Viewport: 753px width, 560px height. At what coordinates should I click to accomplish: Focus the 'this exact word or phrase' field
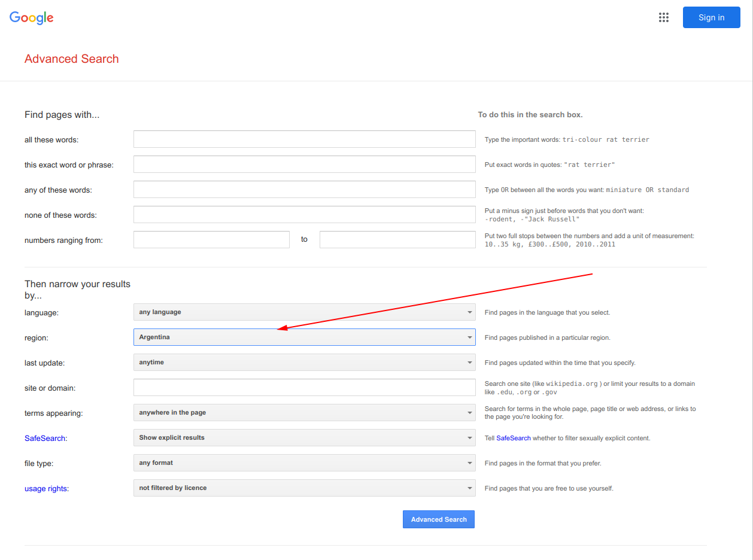[305, 165]
